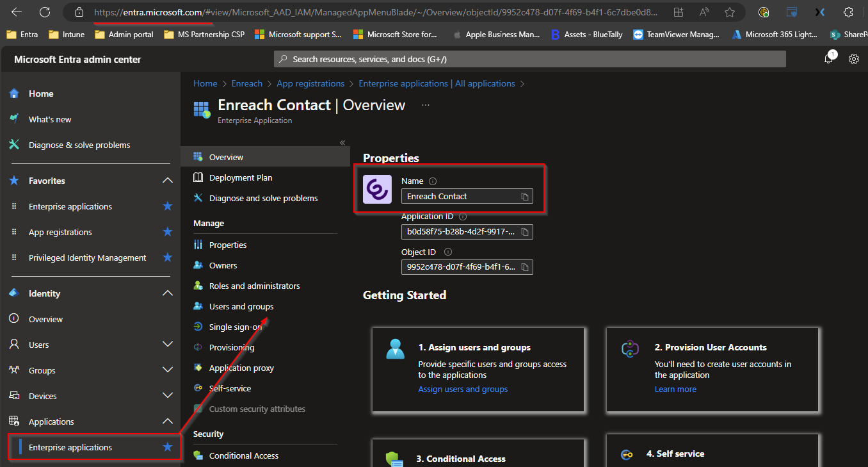Viewport: 868px width, 467px height.
Task: Collapse the app menu with double chevron
Action: pyautogui.click(x=342, y=143)
